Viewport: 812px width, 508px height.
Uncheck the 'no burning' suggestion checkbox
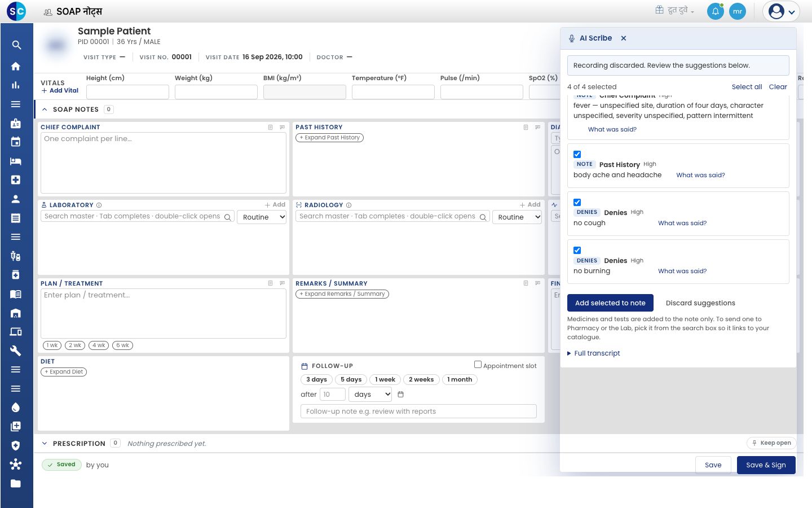pyautogui.click(x=577, y=250)
